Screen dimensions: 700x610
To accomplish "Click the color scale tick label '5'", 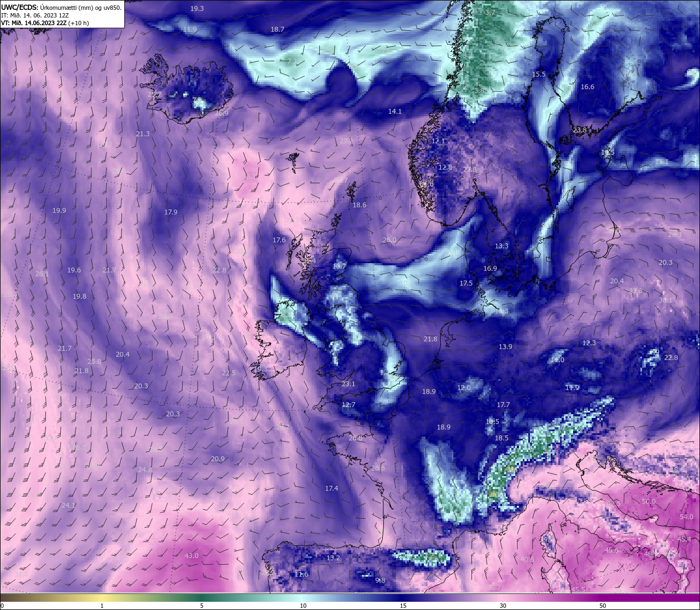I will tap(202, 606).
